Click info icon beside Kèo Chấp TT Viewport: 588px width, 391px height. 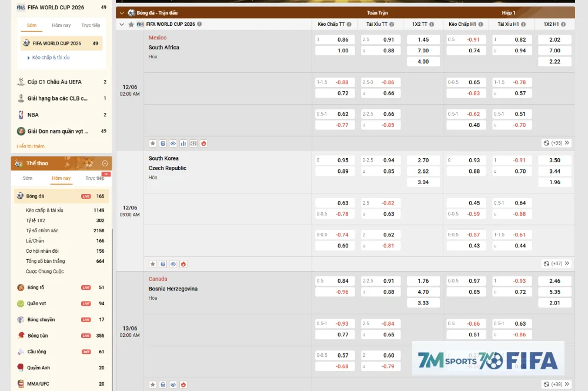pos(349,24)
